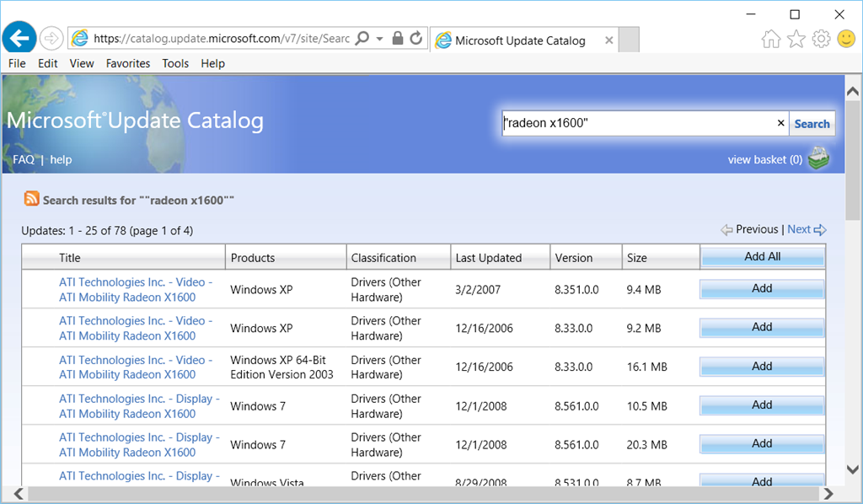Click the green basket icon
This screenshot has height=504, width=863.
coord(818,158)
